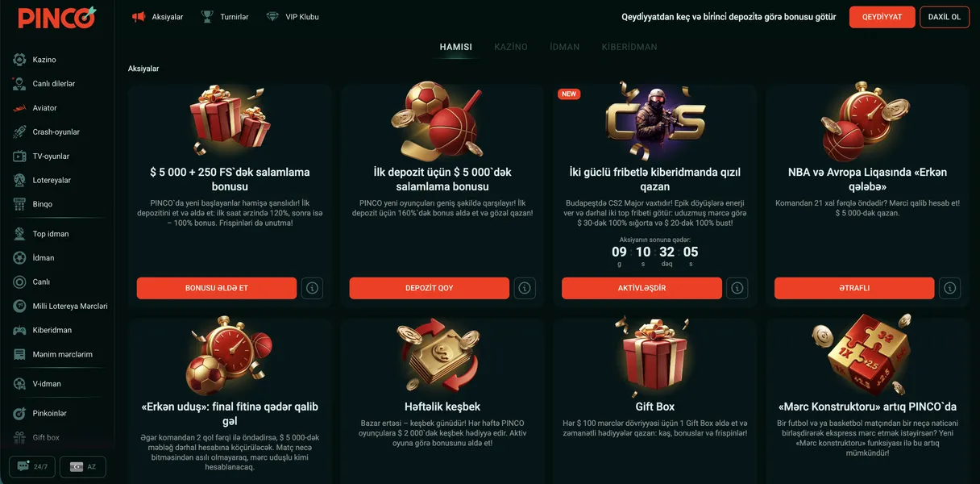
Task: Open the AZ language selector
Action: 83,467
